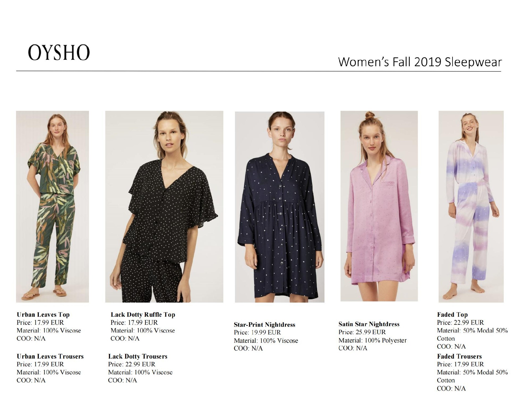This screenshot has width=532, height=399.
Task: Select the 100% Polyester material text
Action: point(386,340)
